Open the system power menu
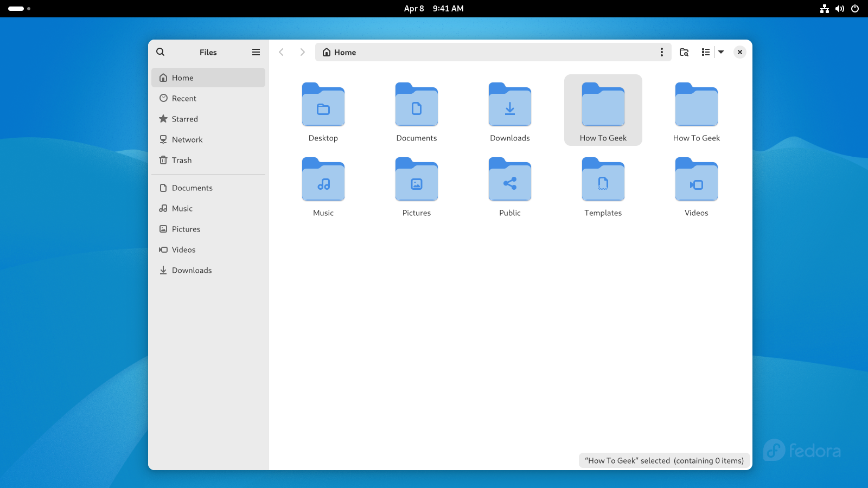This screenshot has width=868, height=488. [856, 8]
